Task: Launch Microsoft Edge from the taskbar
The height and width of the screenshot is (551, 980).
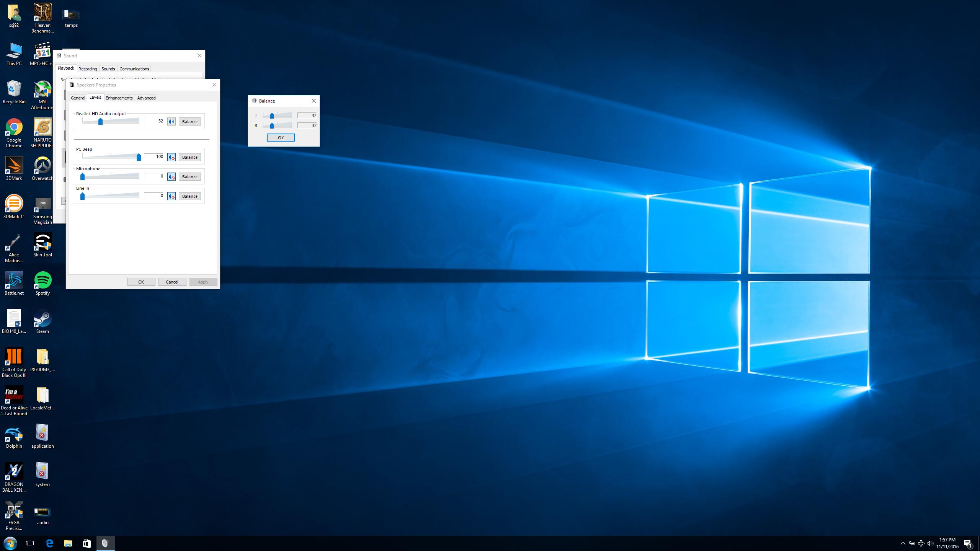Action: [49, 543]
